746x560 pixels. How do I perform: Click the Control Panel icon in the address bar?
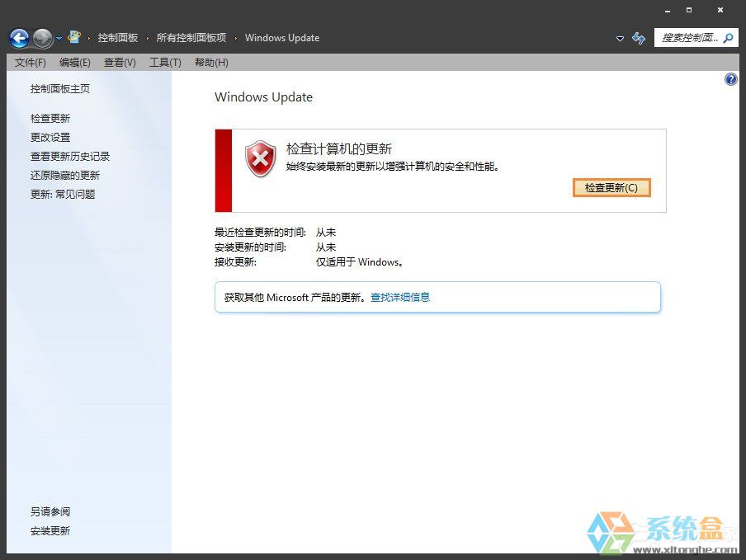coord(74,36)
